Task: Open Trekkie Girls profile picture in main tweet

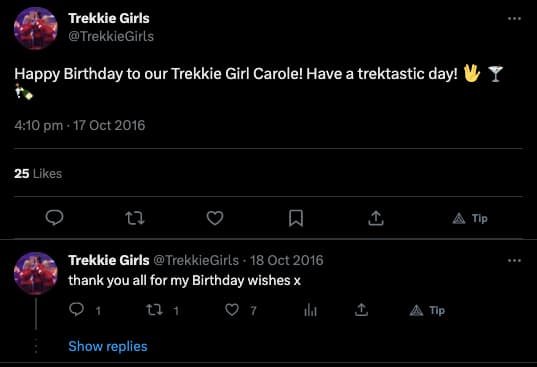Action: pos(36,28)
